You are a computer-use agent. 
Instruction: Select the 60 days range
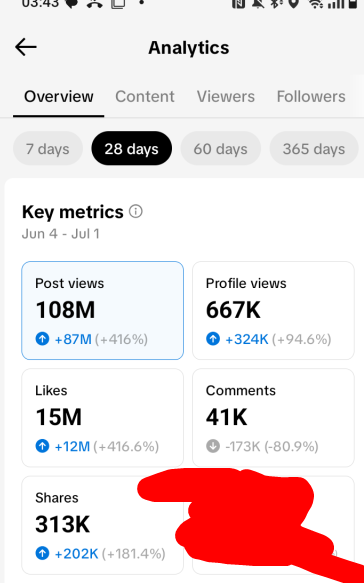(x=220, y=149)
